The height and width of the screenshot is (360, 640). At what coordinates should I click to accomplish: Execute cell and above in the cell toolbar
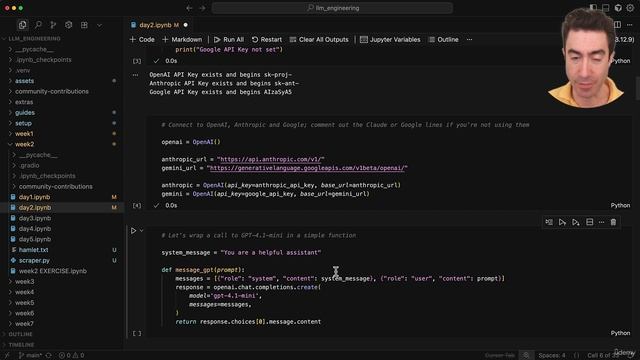(562, 222)
